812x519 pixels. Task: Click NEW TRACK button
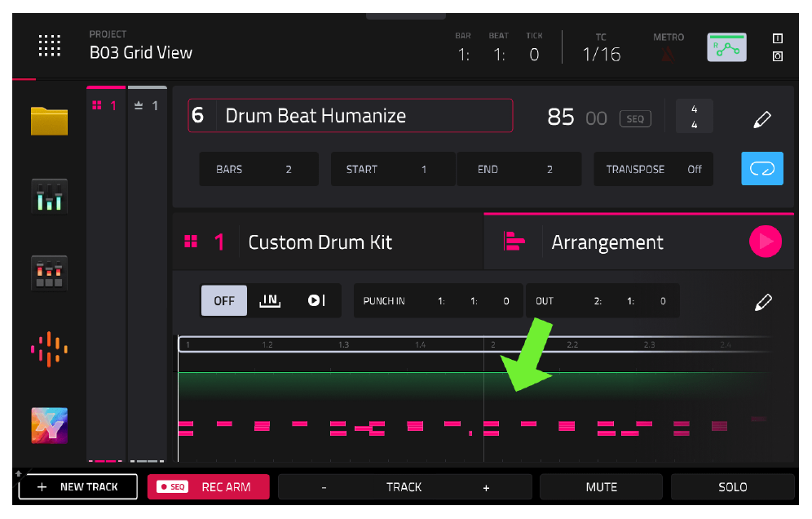tap(77, 487)
